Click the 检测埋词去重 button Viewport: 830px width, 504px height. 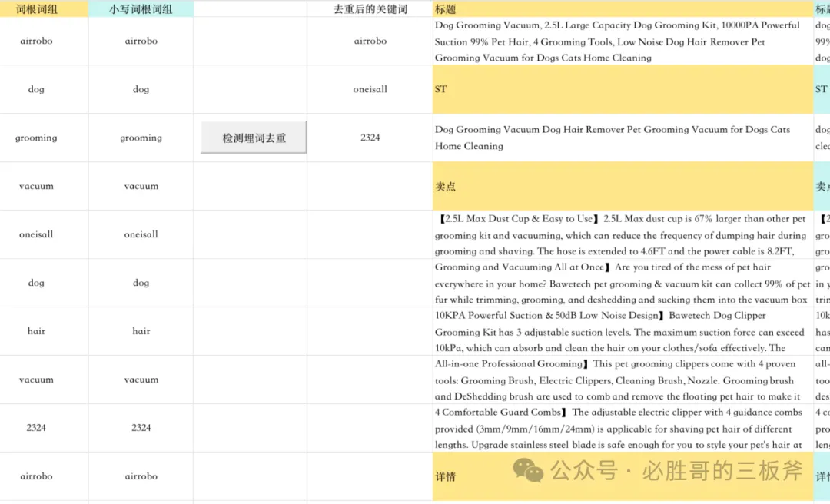254,138
